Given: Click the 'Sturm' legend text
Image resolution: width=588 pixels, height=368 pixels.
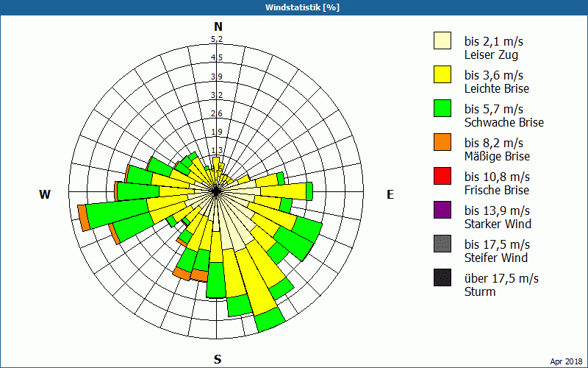Looking at the screenshot, I should pyautogui.click(x=480, y=291).
